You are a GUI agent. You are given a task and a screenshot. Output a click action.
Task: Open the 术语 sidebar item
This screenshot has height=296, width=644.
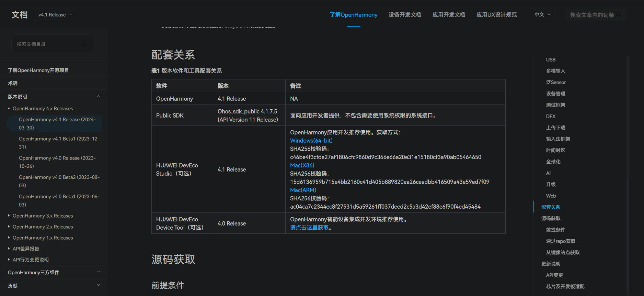13,83
